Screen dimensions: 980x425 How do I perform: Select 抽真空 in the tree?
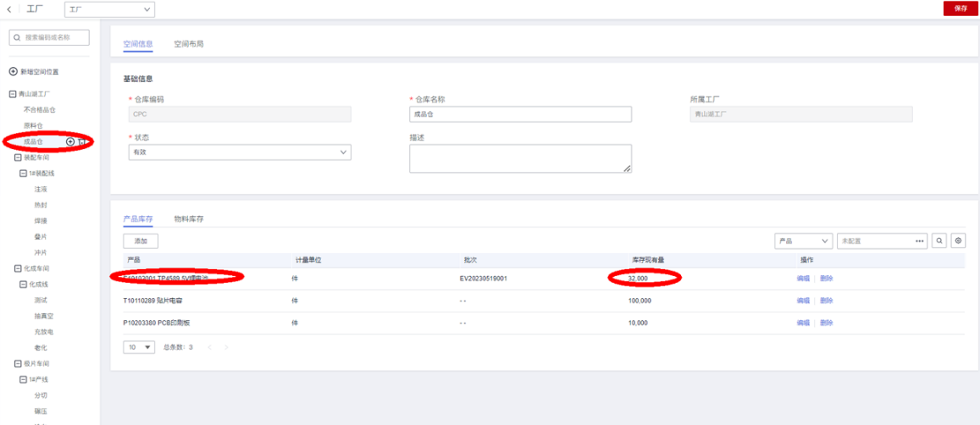[44, 316]
